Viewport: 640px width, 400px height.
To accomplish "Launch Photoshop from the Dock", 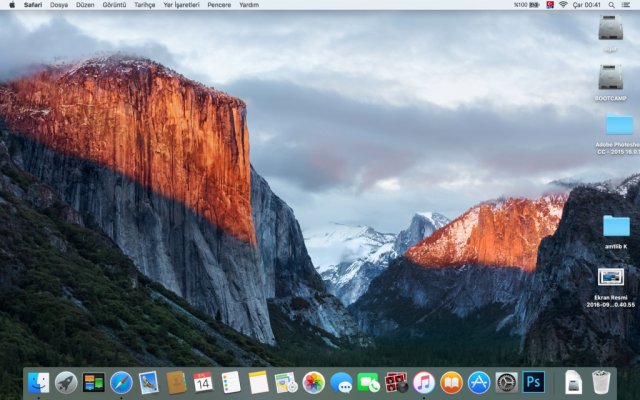I will coord(534,382).
